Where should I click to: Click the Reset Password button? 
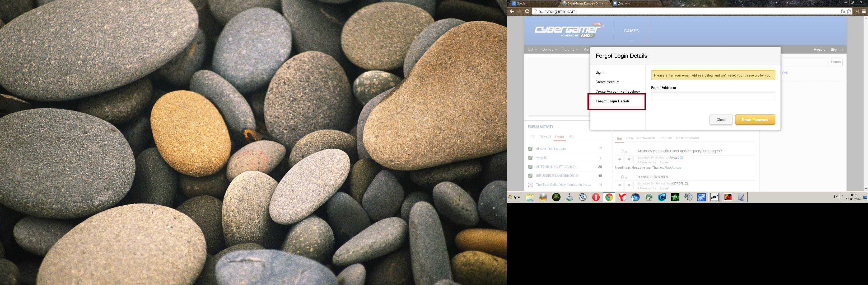point(755,120)
